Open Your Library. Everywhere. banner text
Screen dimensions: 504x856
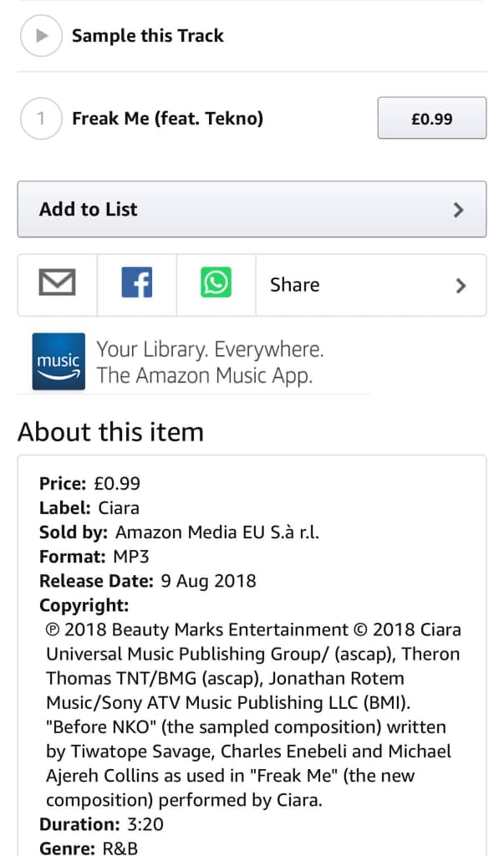211,349
